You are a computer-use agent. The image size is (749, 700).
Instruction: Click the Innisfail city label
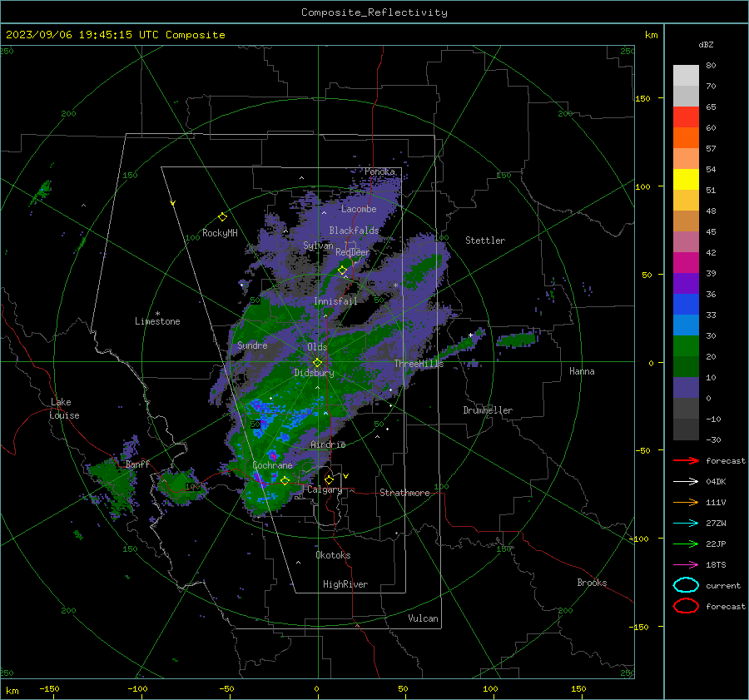coord(335,301)
